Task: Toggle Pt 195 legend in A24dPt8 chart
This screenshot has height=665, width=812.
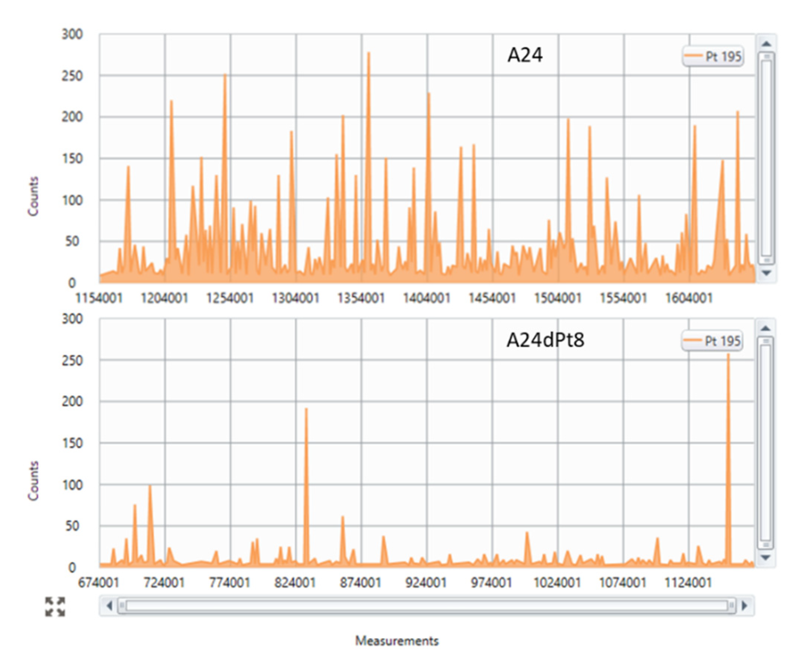Action: coord(713,341)
